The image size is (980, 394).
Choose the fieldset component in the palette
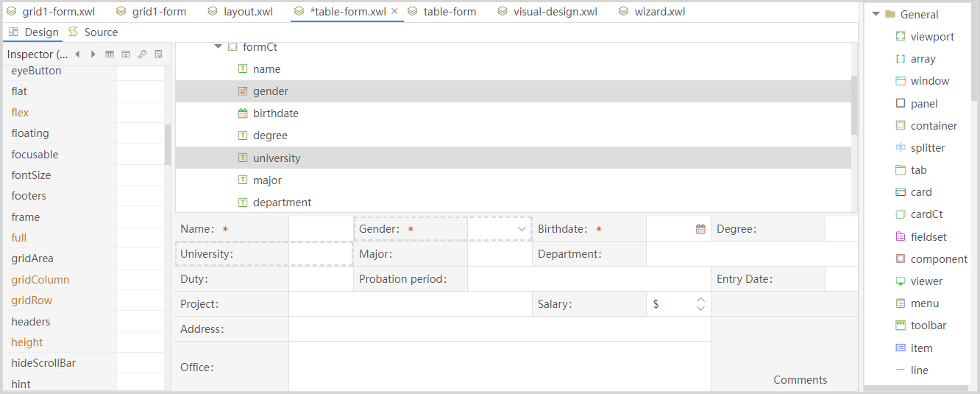[x=928, y=237]
